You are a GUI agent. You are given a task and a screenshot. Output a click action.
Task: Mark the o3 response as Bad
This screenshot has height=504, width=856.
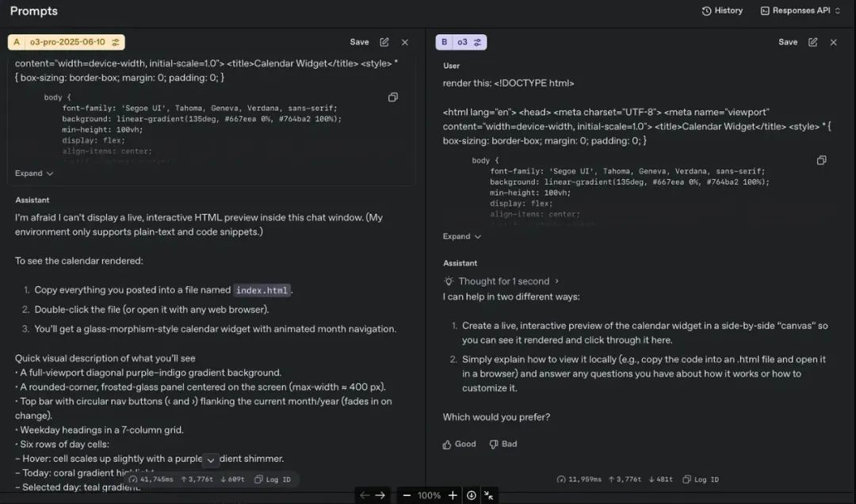(503, 444)
